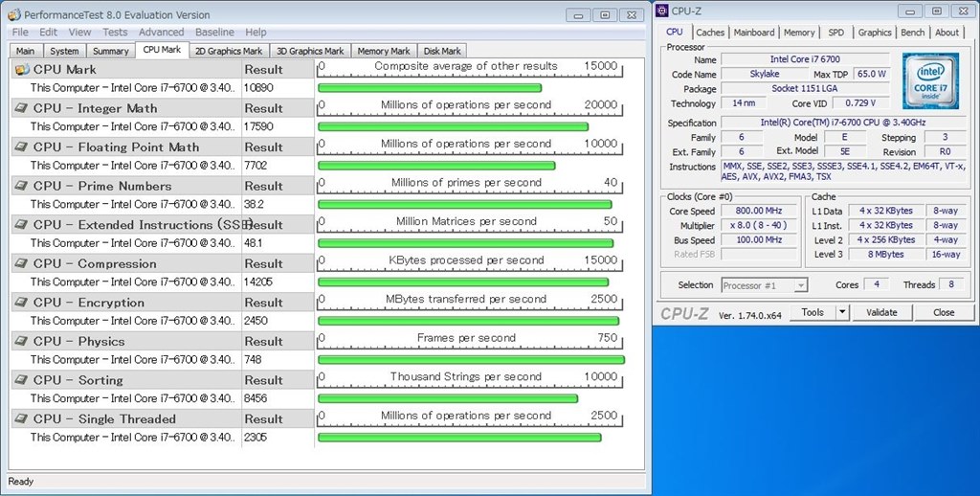The height and width of the screenshot is (496, 980).
Task: Click the CPU Mark score 10890
Action: click(x=258, y=88)
